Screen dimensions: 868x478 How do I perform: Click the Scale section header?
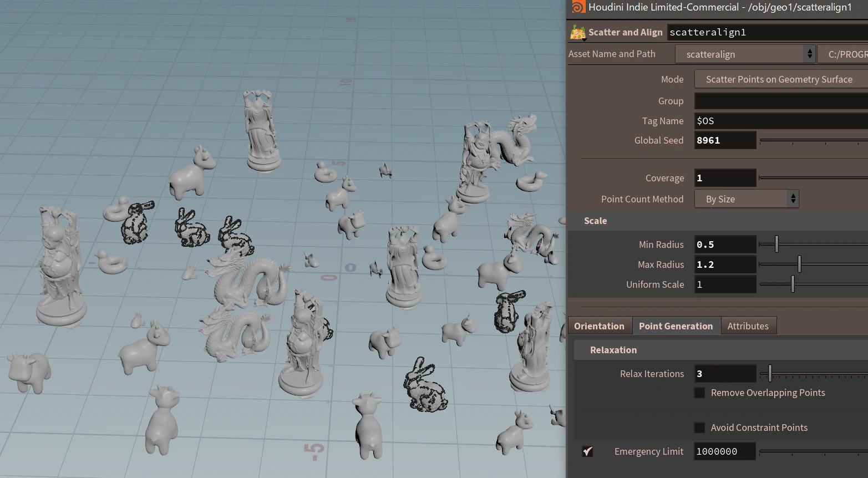pos(596,221)
